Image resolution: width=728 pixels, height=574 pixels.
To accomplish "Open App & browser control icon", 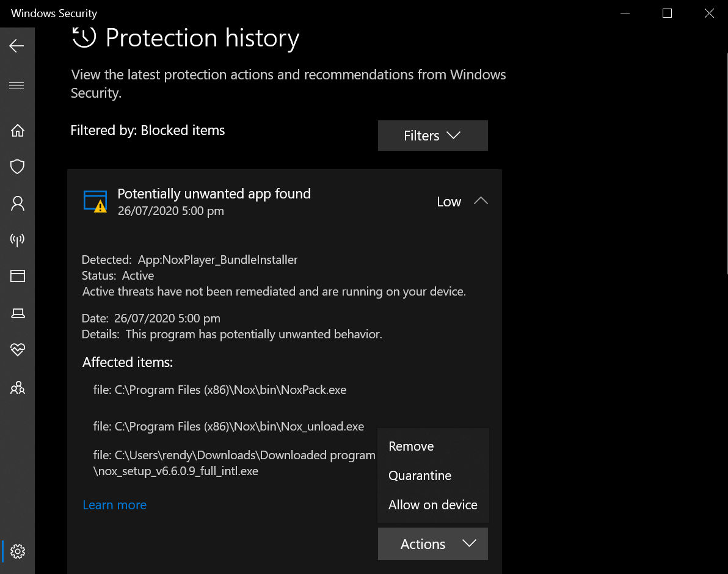I will click(x=18, y=276).
